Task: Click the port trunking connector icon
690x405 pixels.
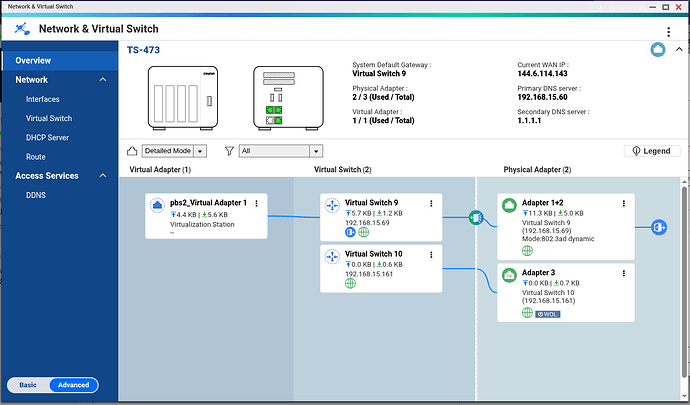Action: tap(476, 216)
